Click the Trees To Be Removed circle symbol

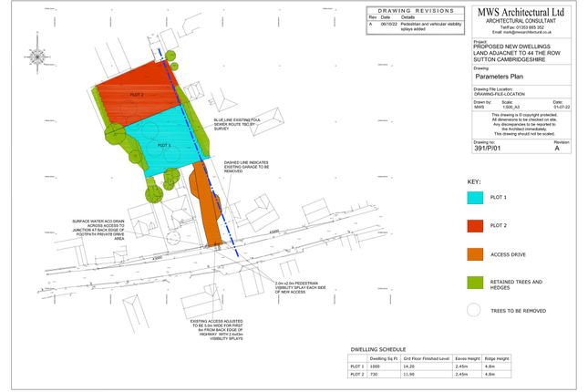[x=476, y=310]
